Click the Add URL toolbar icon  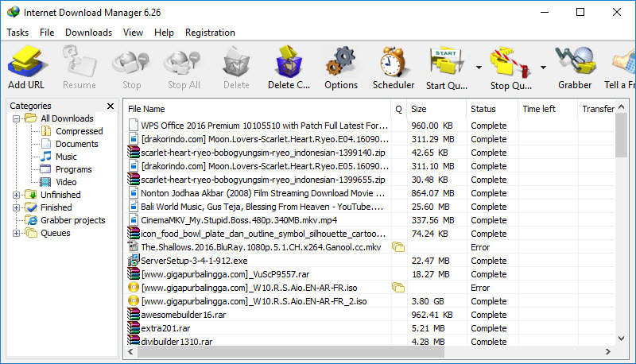(26, 62)
